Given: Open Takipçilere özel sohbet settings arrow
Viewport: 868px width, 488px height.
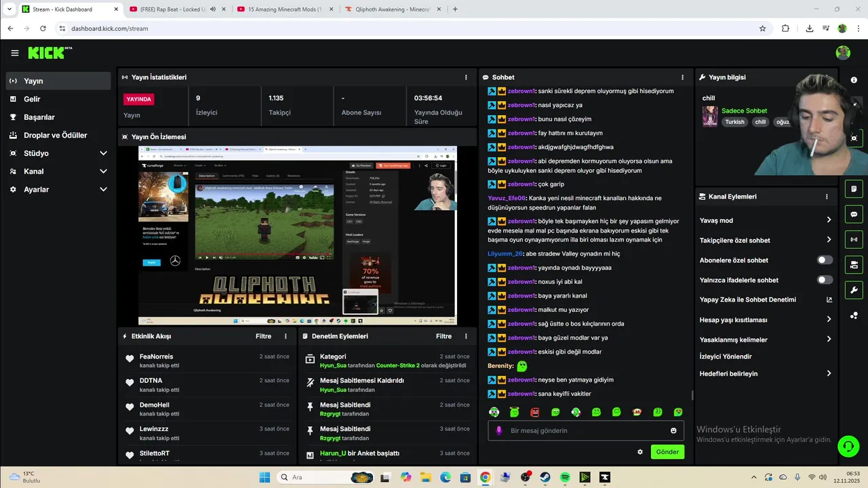Looking at the screenshot, I should point(829,240).
